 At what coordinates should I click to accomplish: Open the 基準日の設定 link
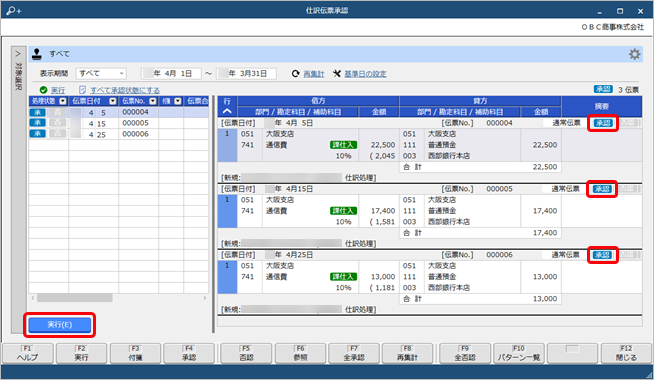click(x=365, y=74)
